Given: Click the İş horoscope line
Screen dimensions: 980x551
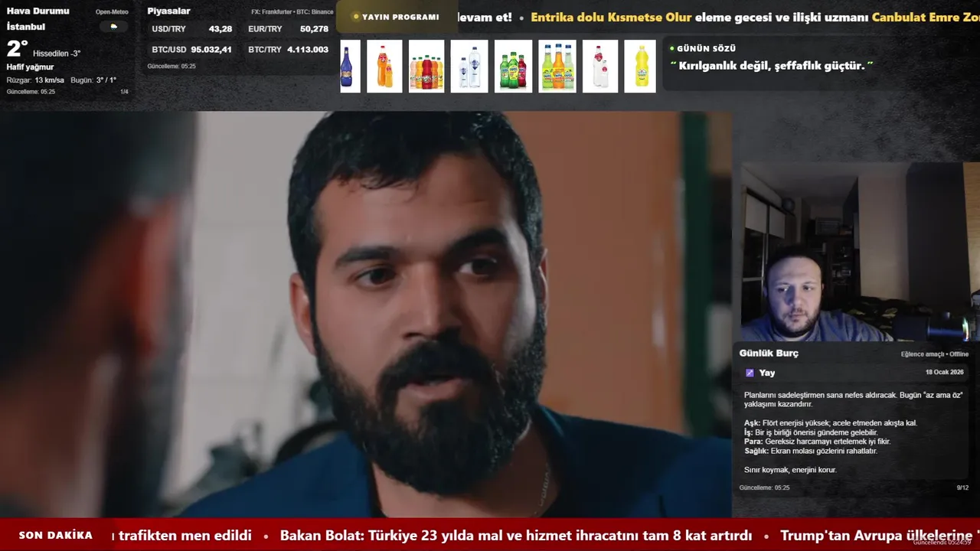Looking at the screenshot, I should pyautogui.click(x=811, y=432).
